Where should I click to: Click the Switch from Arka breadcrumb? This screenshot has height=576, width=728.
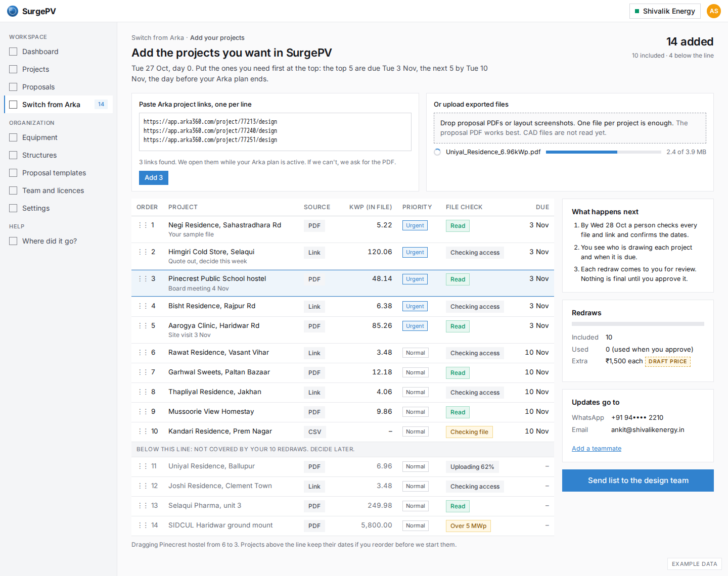[158, 38]
